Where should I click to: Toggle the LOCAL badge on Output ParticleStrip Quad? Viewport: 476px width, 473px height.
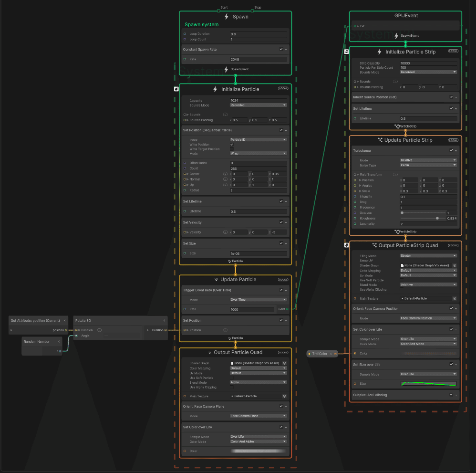[x=453, y=245]
